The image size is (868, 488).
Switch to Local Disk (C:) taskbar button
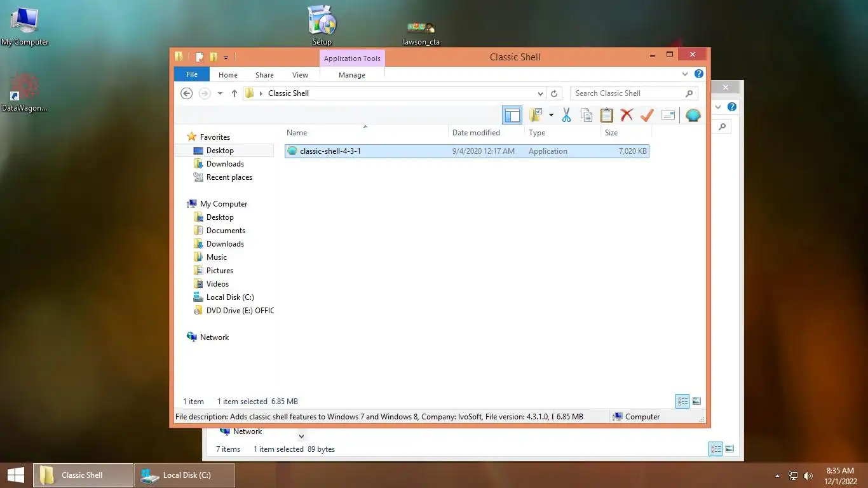(x=184, y=475)
